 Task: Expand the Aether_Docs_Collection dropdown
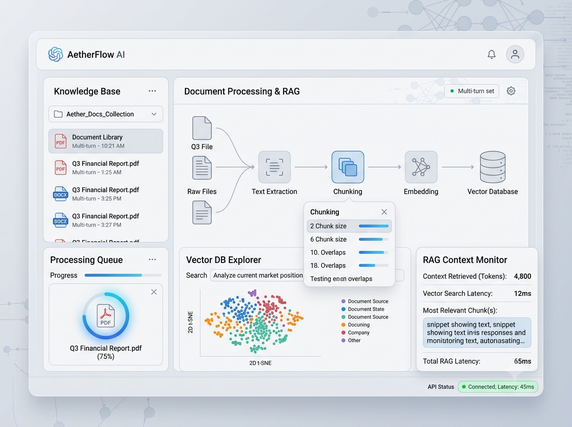pos(105,114)
